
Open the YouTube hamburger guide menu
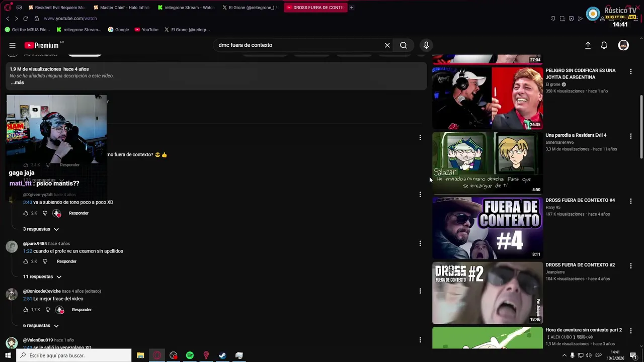13,45
